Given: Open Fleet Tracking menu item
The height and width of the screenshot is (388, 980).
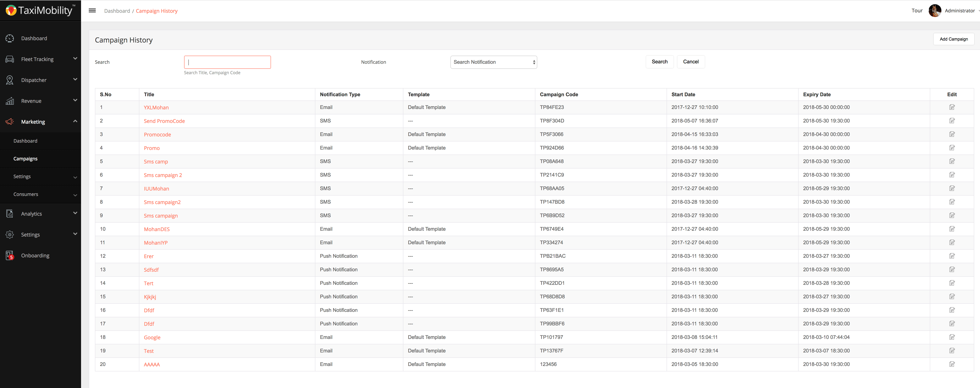Looking at the screenshot, I should 37,59.
